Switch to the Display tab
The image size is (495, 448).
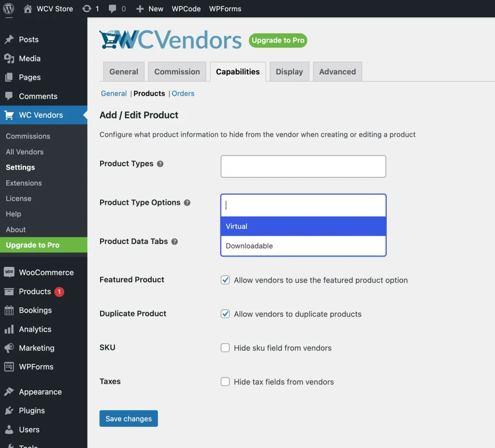tap(290, 72)
